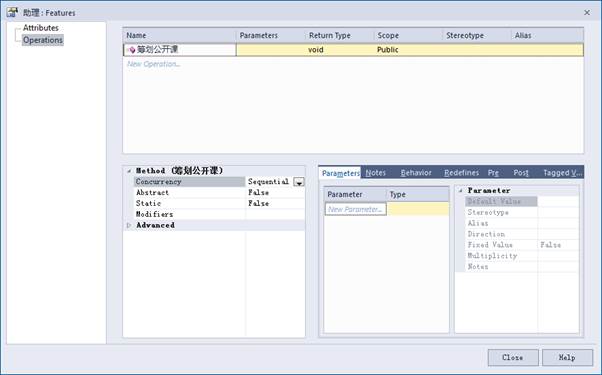Switch to the Tagged Values tab
The image size is (602, 375).
(x=562, y=173)
